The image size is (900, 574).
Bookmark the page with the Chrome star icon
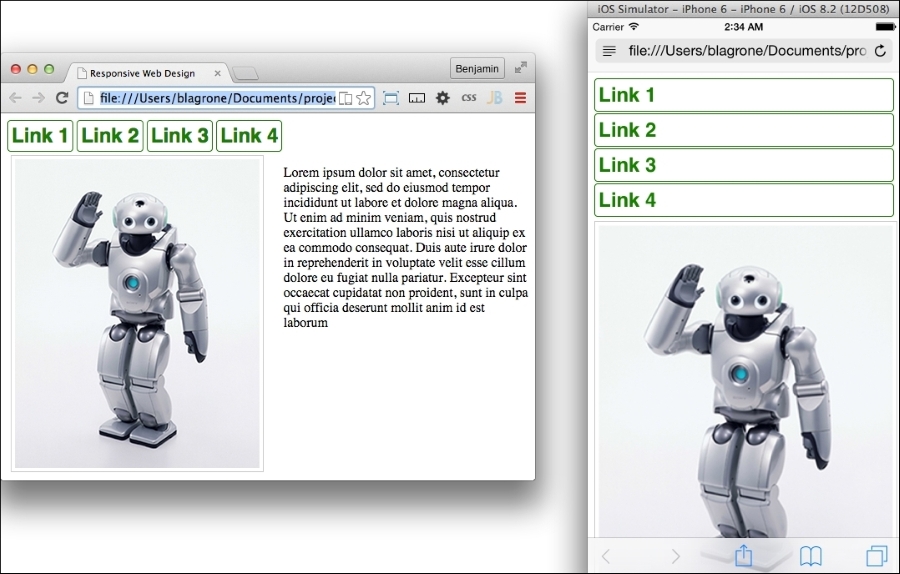pyautogui.click(x=363, y=98)
